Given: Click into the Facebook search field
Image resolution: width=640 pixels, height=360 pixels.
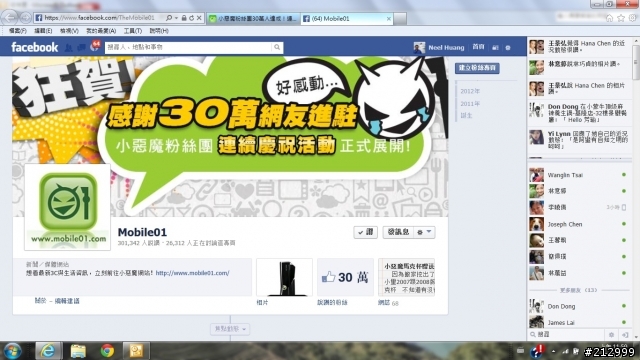Looking at the screenshot, I should click(x=189, y=47).
